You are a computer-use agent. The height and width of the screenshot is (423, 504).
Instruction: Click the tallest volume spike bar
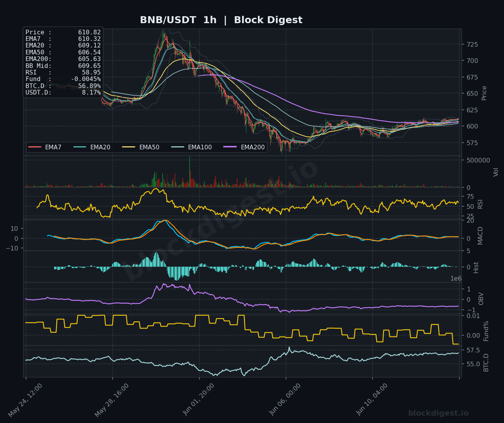point(190,172)
